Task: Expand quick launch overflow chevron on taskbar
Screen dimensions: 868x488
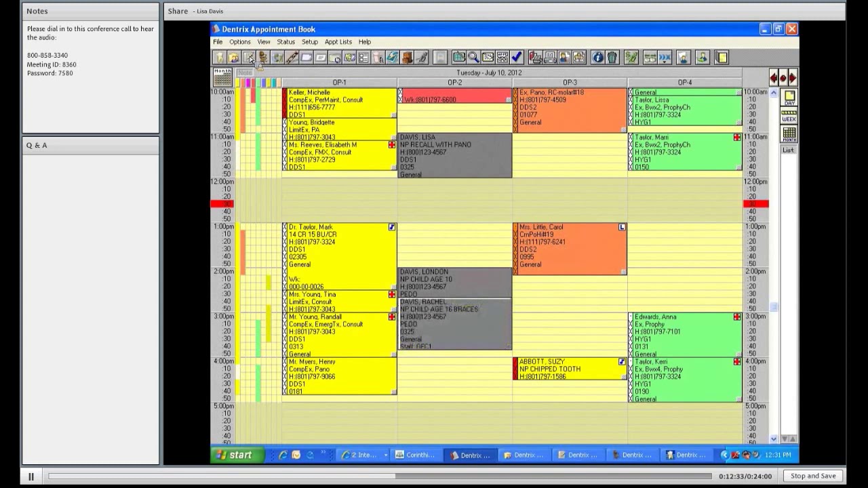Action: click(325, 451)
